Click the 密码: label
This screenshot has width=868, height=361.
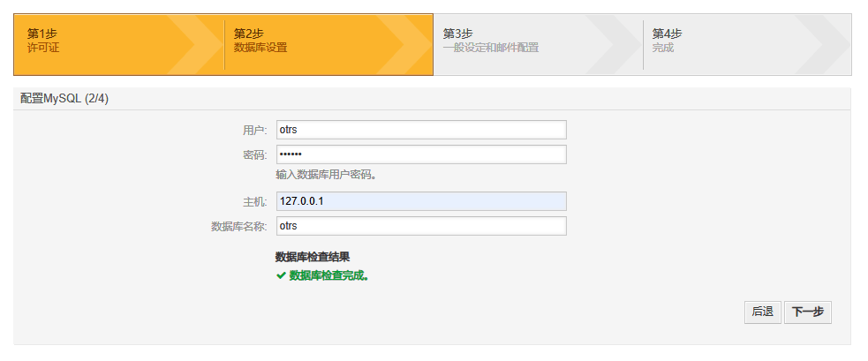click(x=254, y=155)
